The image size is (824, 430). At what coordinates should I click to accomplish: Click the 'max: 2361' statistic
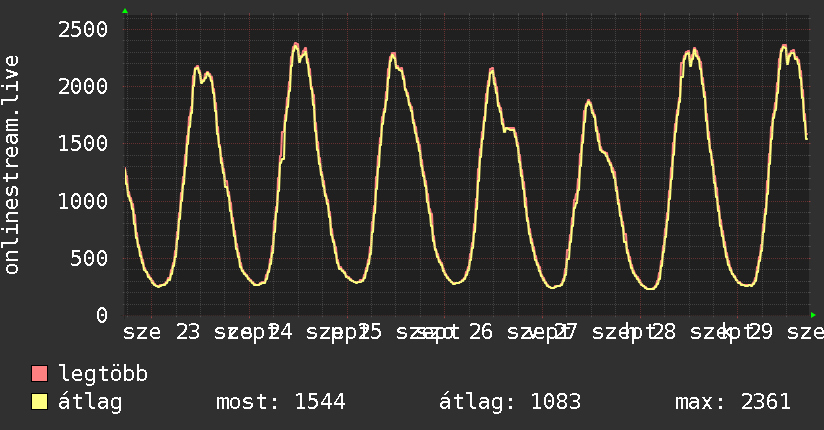[x=733, y=402]
